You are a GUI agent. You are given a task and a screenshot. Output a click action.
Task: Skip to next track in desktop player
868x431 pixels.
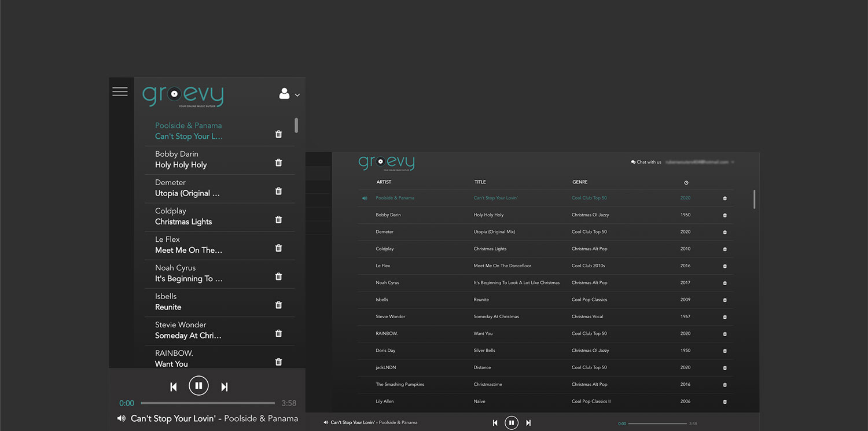point(528,423)
